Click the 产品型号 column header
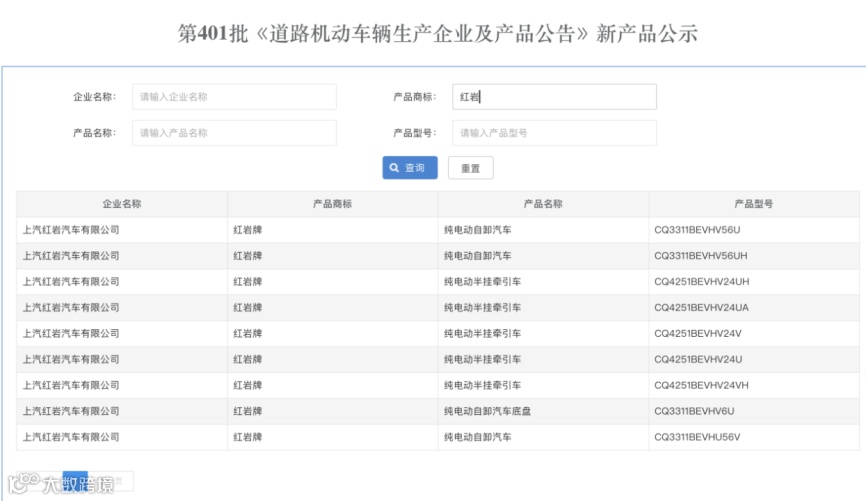 (x=754, y=204)
